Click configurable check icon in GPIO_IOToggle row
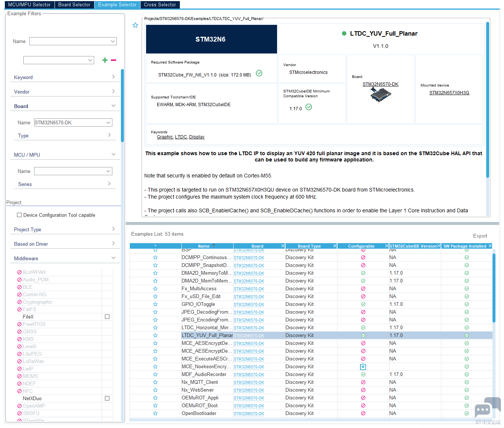The image size is (504, 428). coord(363,304)
